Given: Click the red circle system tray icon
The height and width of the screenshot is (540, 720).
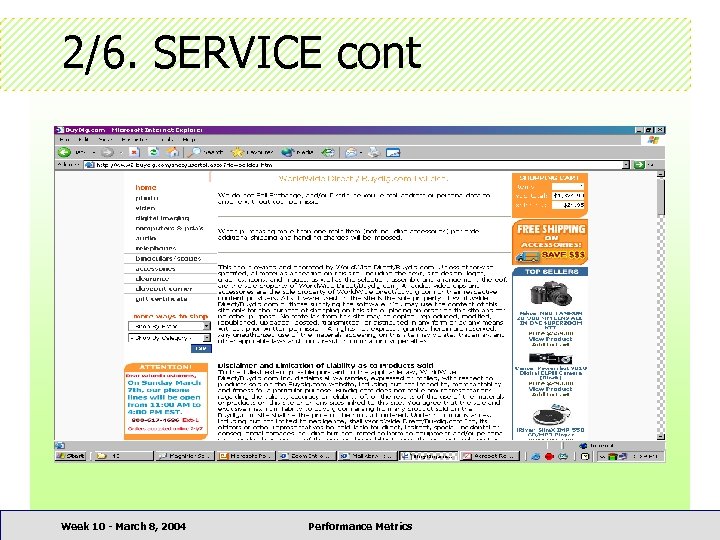Looking at the screenshot, I should tap(549, 456).
